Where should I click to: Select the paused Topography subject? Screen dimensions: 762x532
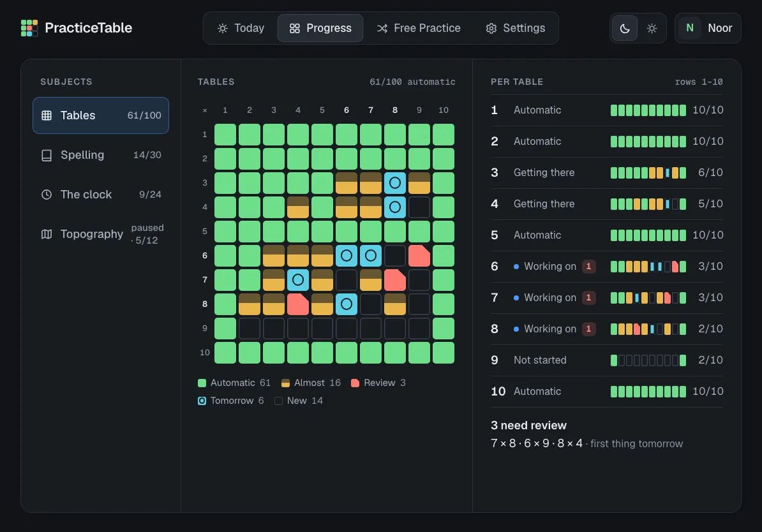tap(101, 234)
